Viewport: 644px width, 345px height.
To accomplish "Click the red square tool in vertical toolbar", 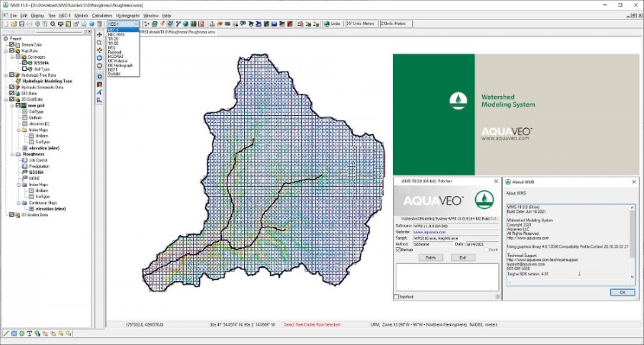I will (x=99, y=84).
